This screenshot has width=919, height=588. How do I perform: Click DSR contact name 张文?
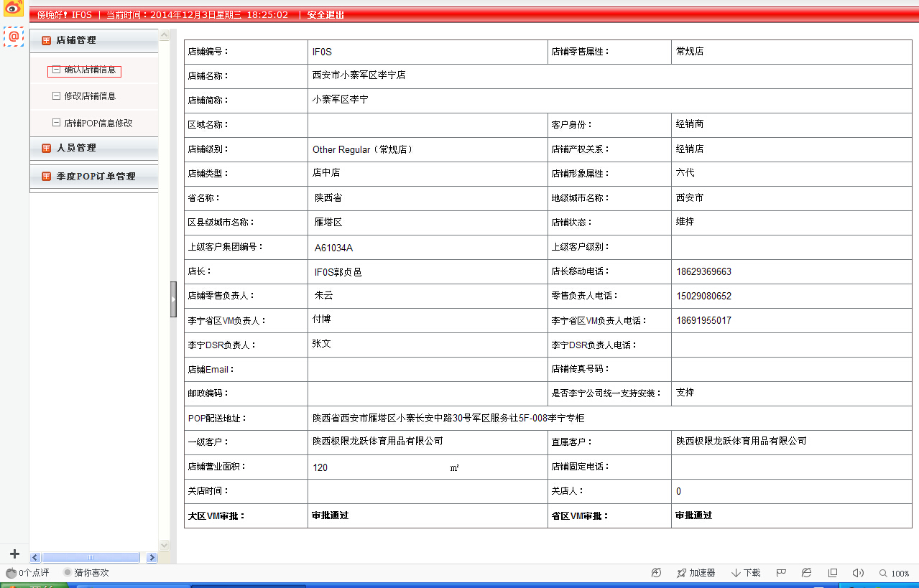322,344
